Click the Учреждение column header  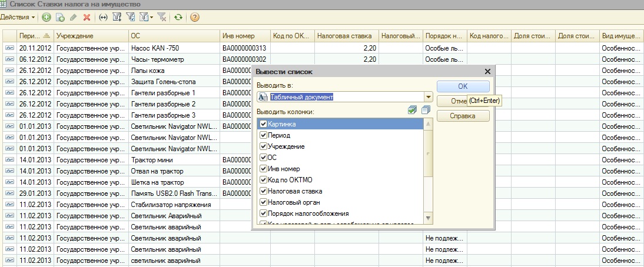point(90,36)
